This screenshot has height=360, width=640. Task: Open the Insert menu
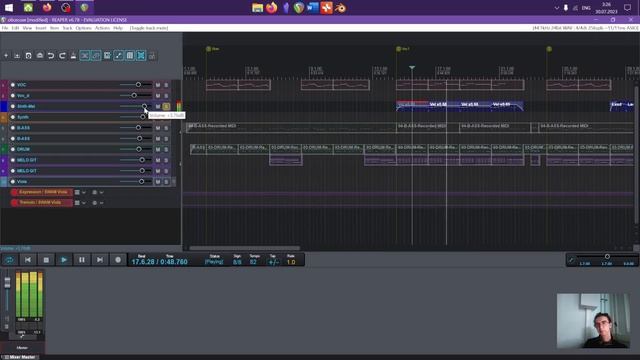(41, 28)
